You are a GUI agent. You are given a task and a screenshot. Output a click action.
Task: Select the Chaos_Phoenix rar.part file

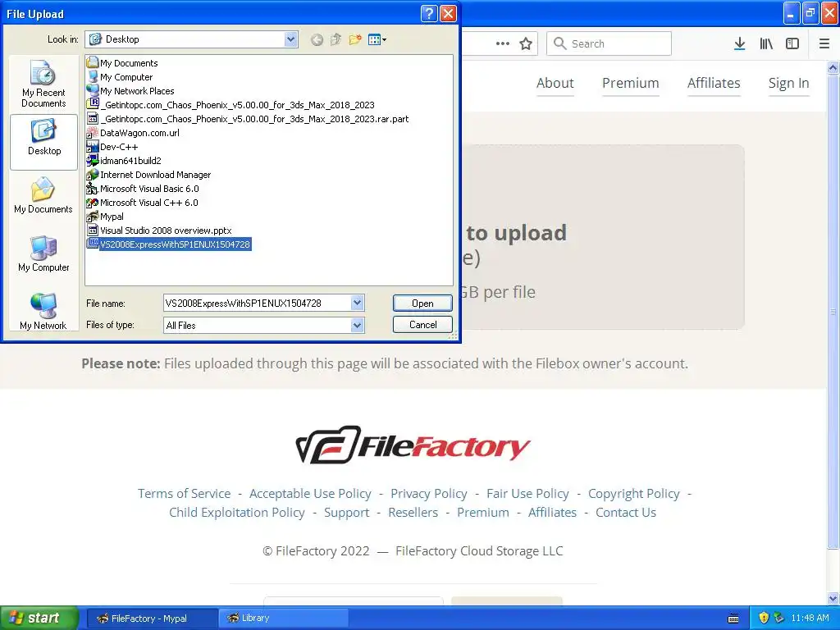pyautogui.click(x=248, y=119)
